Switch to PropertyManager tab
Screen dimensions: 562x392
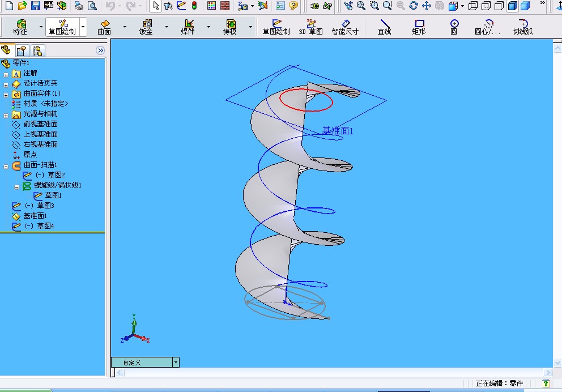(x=22, y=51)
